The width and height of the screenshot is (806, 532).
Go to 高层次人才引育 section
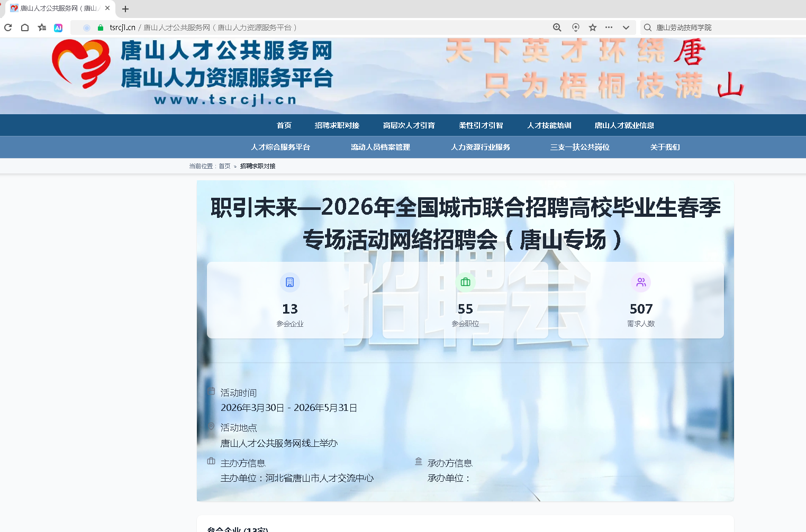click(409, 125)
